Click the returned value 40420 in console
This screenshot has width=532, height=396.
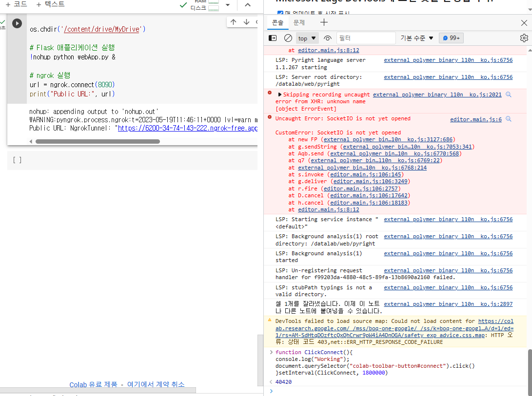coord(283,382)
